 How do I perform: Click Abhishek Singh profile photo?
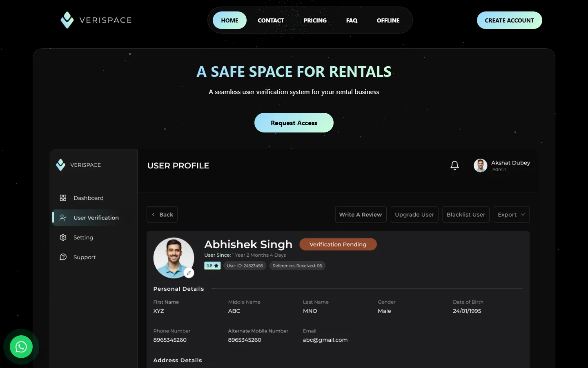[174, 258]
